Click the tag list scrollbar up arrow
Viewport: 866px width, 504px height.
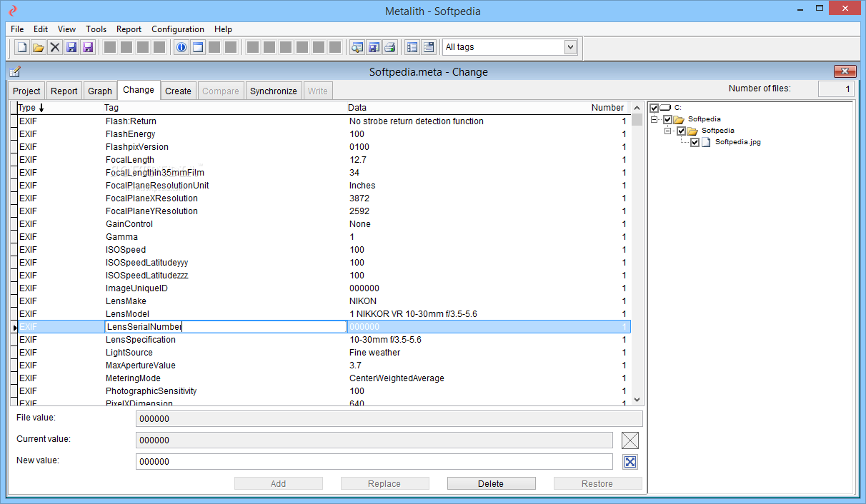(637, 107)
